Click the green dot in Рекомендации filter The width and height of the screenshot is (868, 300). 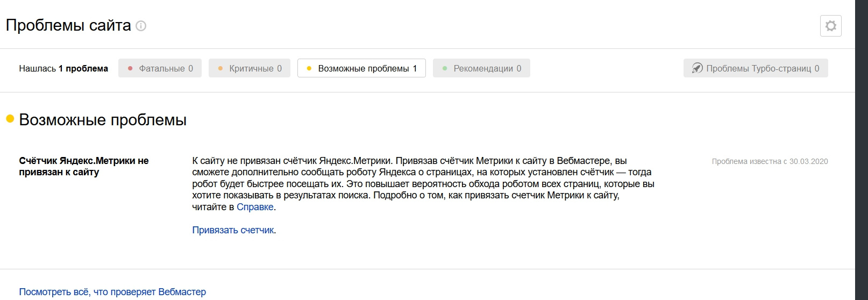[x=445, y=68]
